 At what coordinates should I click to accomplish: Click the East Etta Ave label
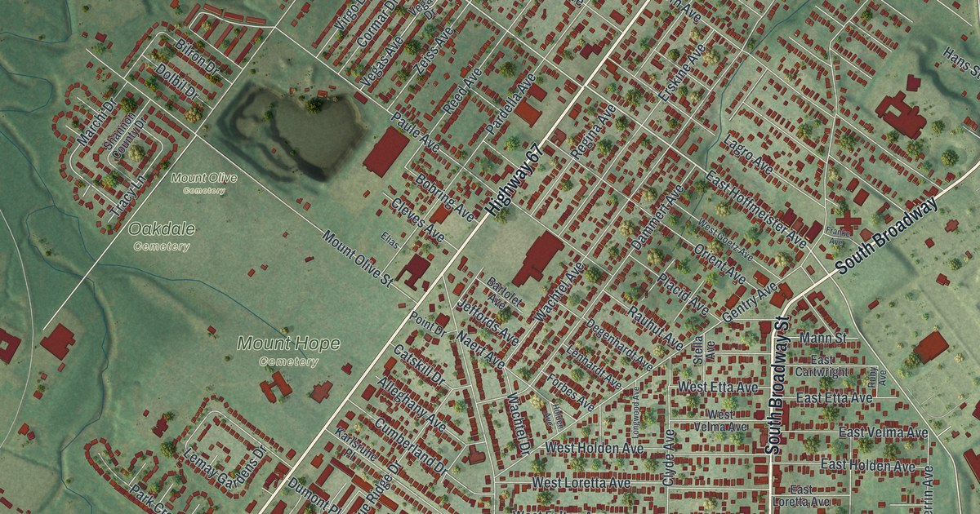pyautogui.click(x=834, y=398)
